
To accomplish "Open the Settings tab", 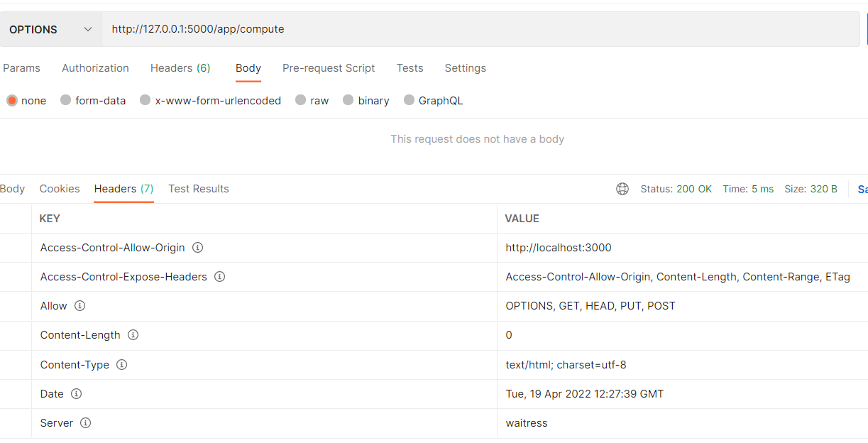I will point(465,68).
